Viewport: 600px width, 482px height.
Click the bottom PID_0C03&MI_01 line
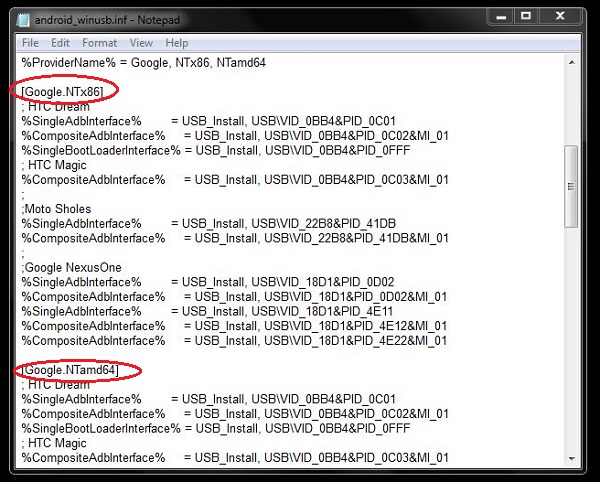(x=235, y=458)
